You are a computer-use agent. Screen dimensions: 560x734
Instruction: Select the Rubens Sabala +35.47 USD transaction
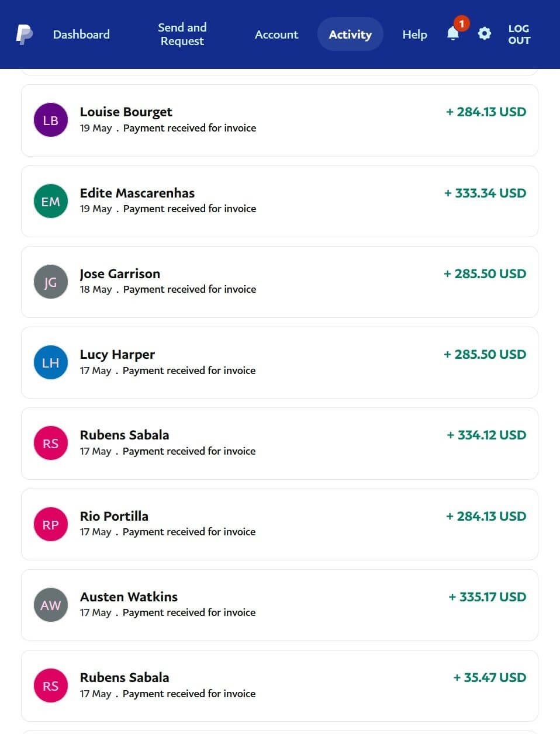pyautogui.click(x=279, y=685)
